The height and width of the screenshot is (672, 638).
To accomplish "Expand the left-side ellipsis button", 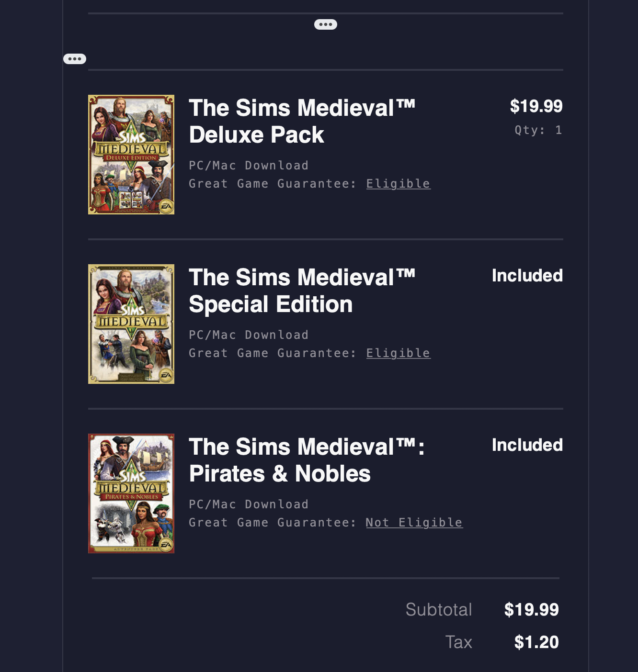I will click(75, 59).
